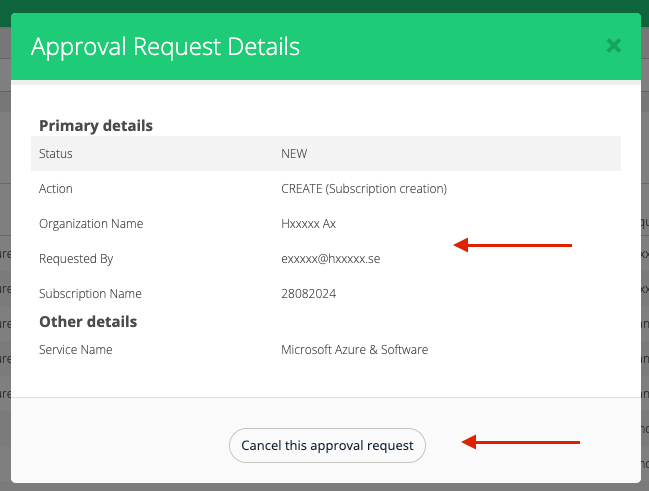Click the red arrow pointing at Requested By
Viewport: 649px width, 491px height.
tap(513, 244)
